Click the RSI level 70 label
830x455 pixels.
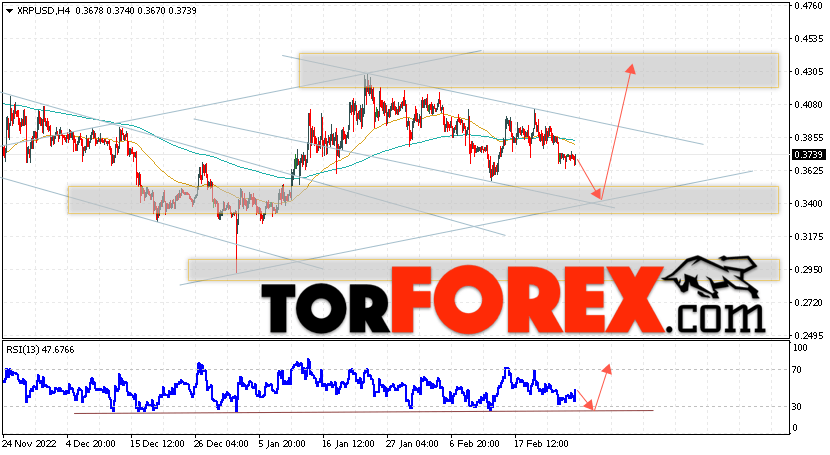pyautogui.click(x=797, y=370)
